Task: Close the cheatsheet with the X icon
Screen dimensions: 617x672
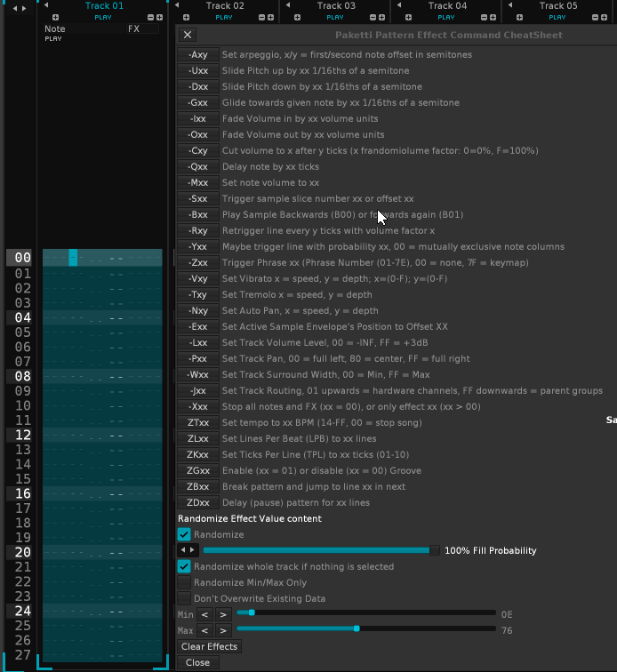Action: pos(188,36)
